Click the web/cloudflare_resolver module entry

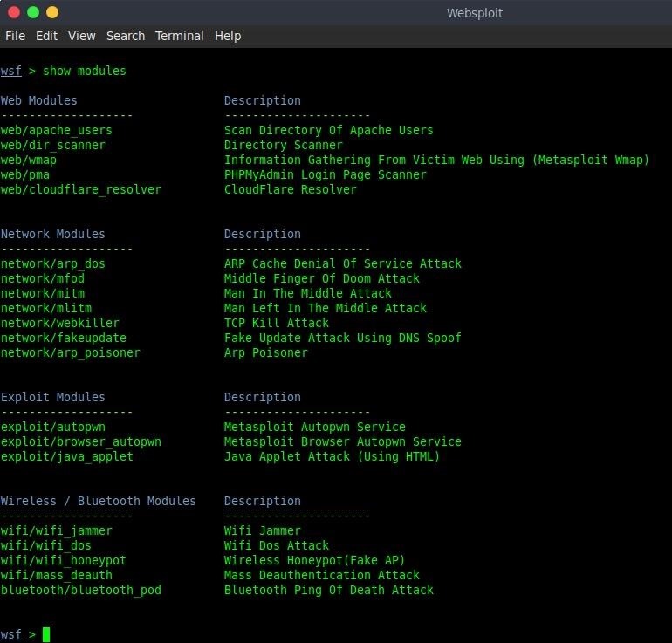tap(80, 189)
